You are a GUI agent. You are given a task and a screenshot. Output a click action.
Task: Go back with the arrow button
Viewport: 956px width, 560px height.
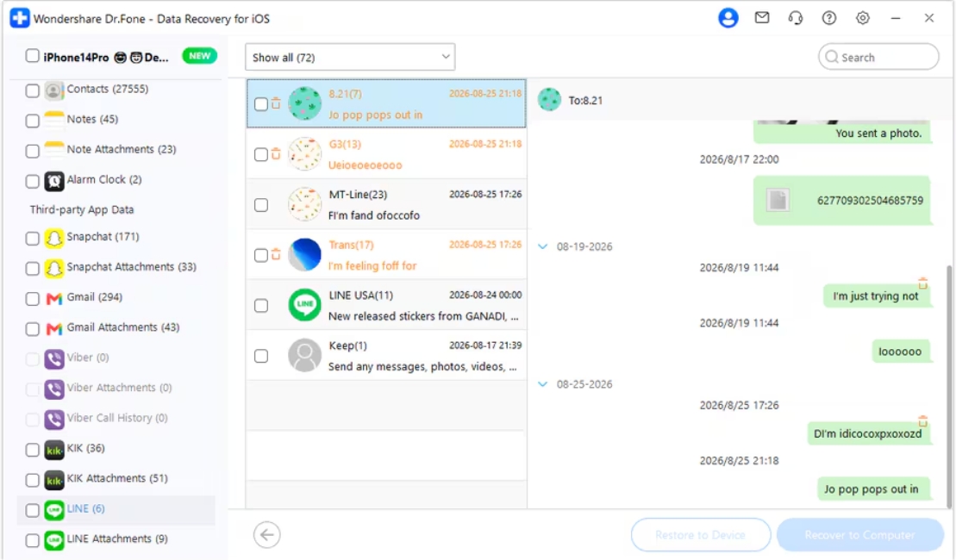pos(267,535)
